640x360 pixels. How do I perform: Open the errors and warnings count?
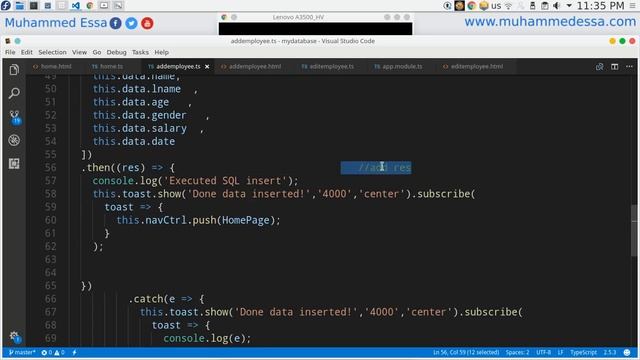click(53, 352)
